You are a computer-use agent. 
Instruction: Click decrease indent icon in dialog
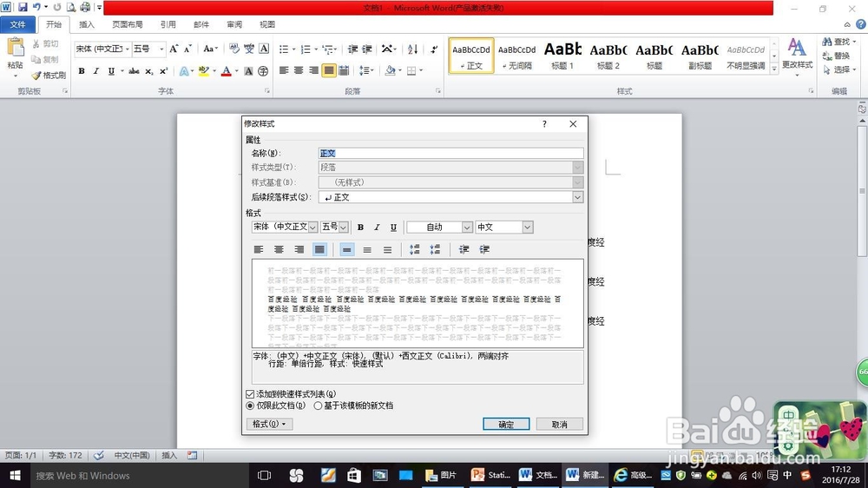tap(464, 250)
